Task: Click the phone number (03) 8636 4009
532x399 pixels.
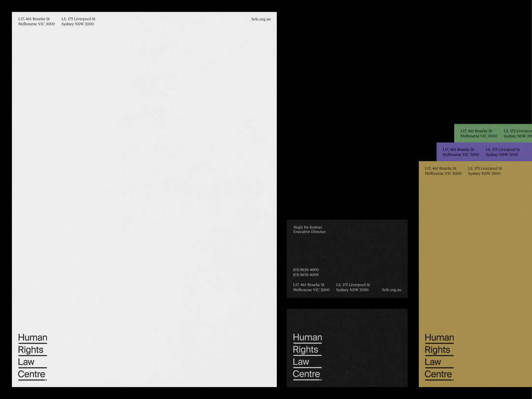Action: (x=306, y=275)
